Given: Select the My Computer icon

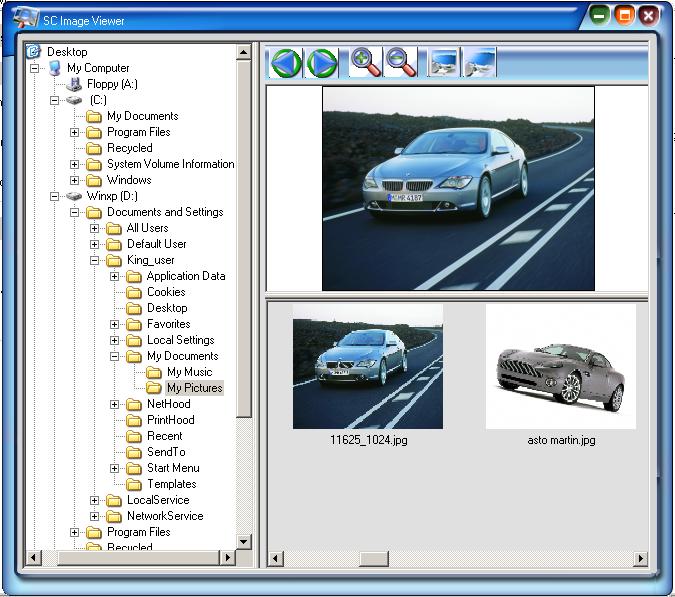Looking at the screenshot, I should click(54, 68).
